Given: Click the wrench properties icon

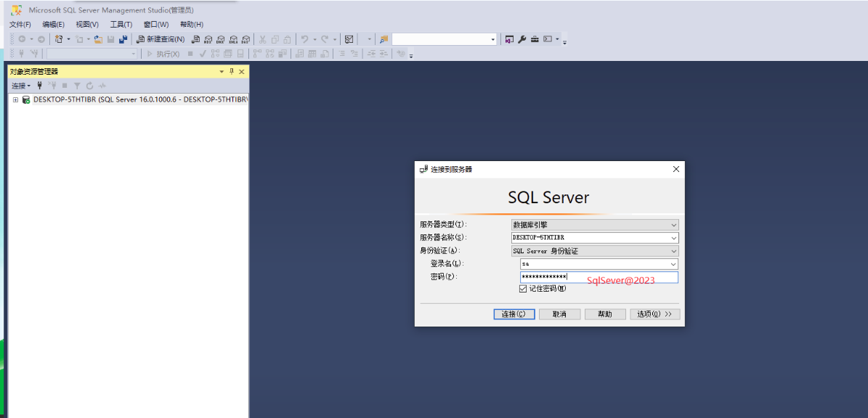Looking at the screenshot, I should point(522,39).
